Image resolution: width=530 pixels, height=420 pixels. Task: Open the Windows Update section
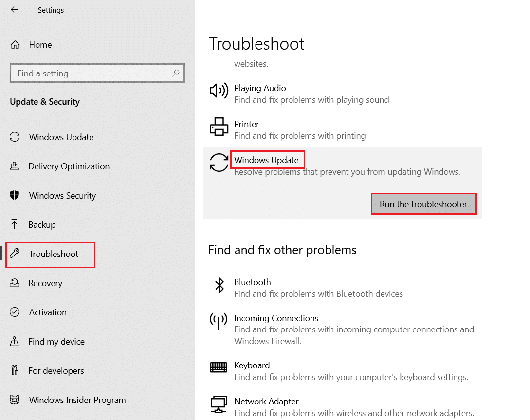pos(61,137)
